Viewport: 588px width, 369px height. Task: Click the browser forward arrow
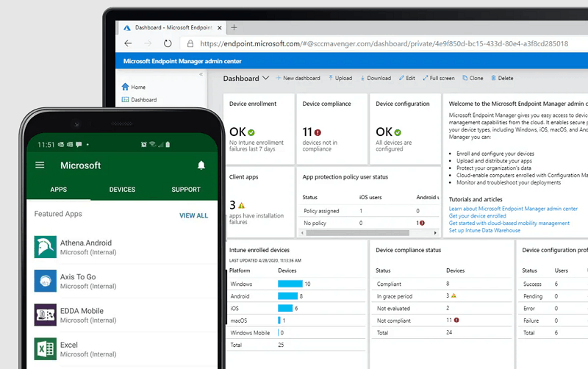tap(148, 43)
